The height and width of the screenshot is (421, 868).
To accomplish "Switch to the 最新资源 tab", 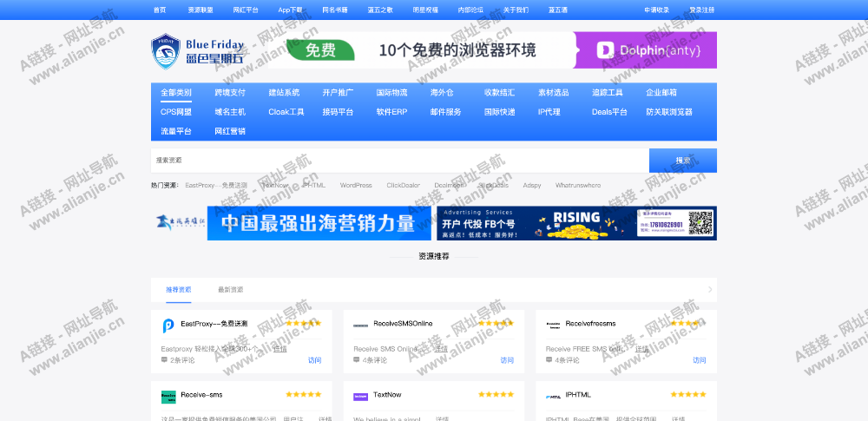I will pos(230,290).
